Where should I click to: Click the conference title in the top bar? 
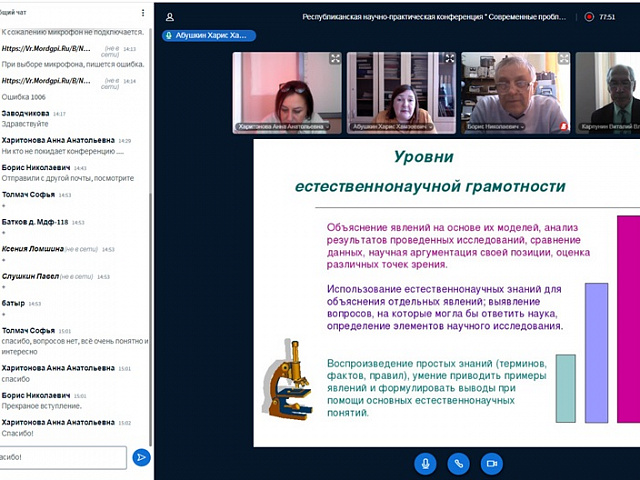[440, 17]
